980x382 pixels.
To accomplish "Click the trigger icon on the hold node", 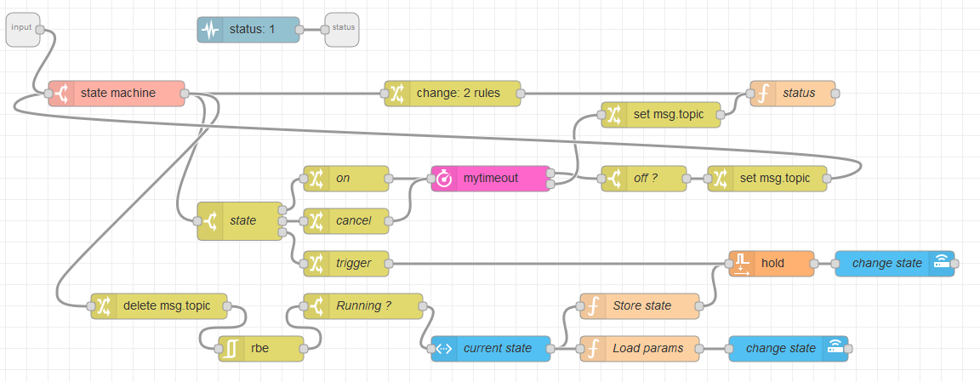I will coord(742,264).
